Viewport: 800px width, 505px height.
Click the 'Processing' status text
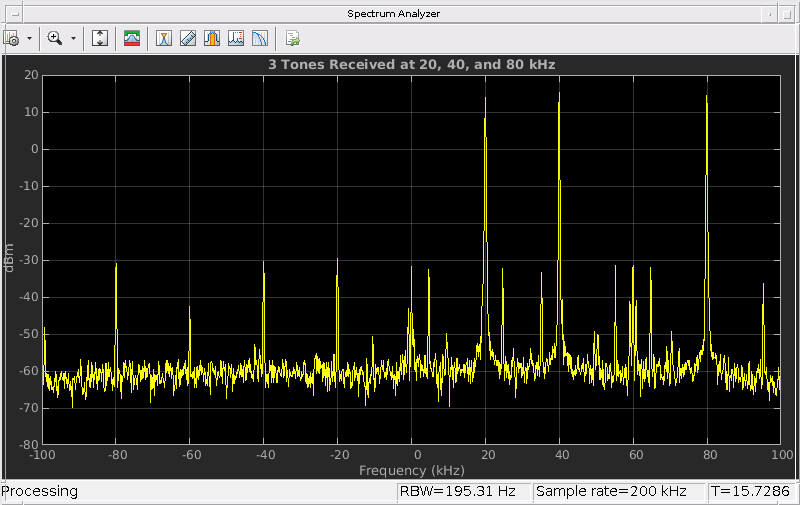coord(40,492)
